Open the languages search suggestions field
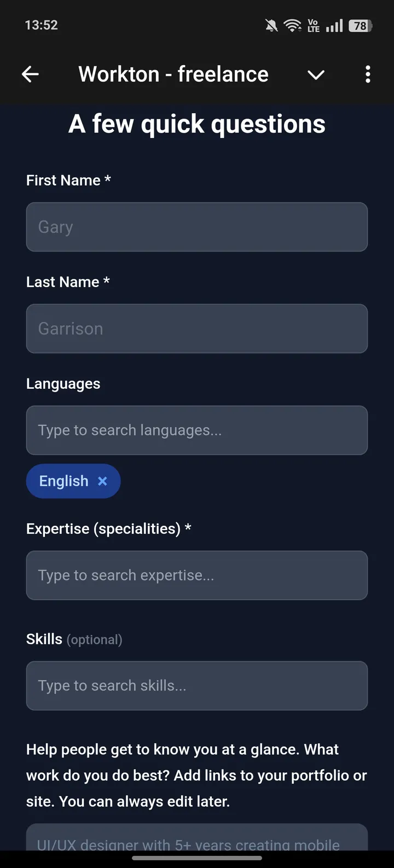The height and width of the screenshot is (868, 394). pos(197,430)
